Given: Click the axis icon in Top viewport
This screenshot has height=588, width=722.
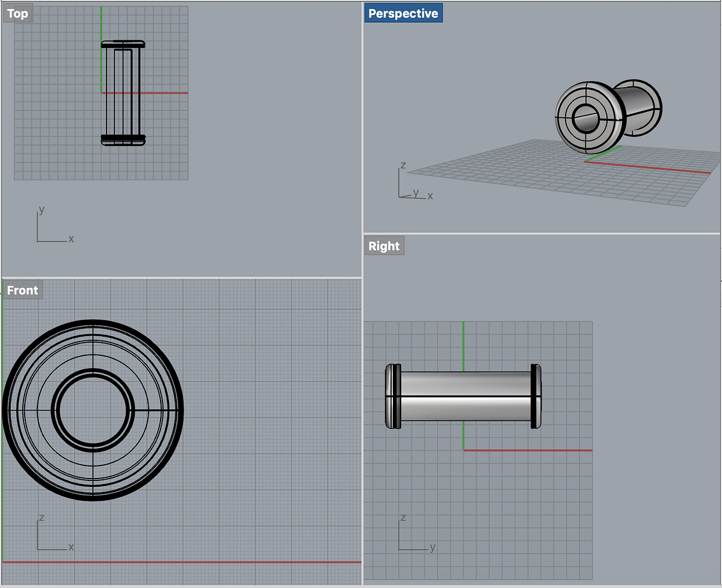Looking at the screenshot, I should point(54,225).
